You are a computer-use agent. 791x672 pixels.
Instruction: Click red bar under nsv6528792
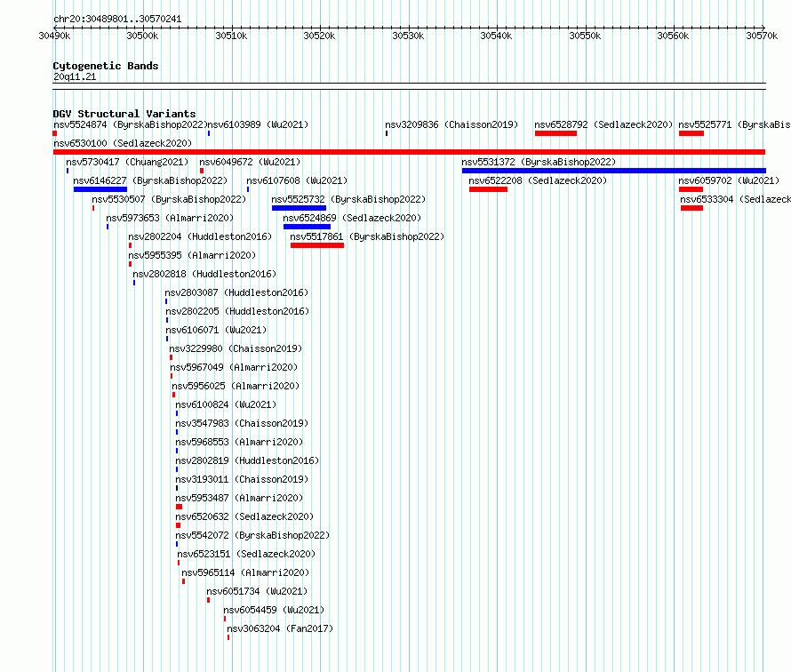(x=555, y=133)
